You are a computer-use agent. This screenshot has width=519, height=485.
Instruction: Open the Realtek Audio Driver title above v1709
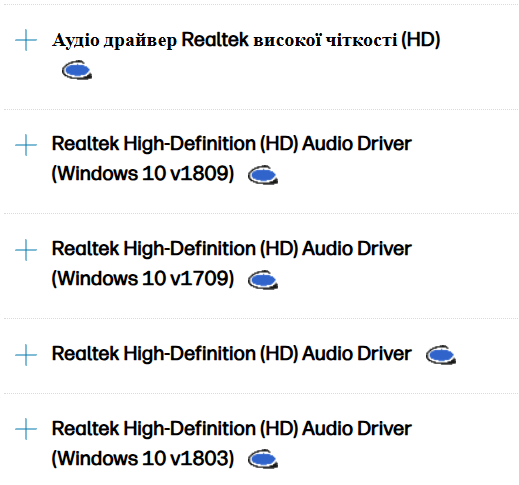pos(232,249)
